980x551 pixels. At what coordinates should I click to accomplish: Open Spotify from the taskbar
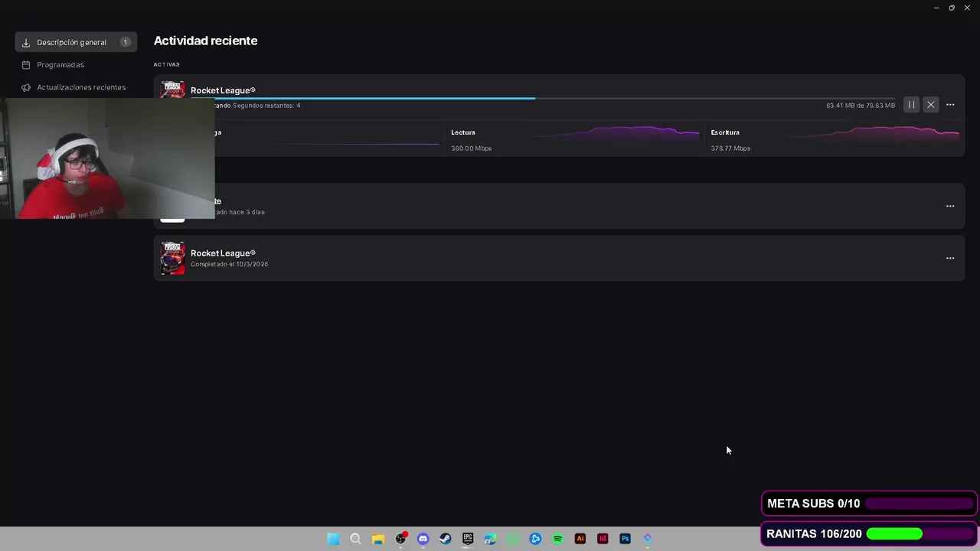click(x=557, y=539)
